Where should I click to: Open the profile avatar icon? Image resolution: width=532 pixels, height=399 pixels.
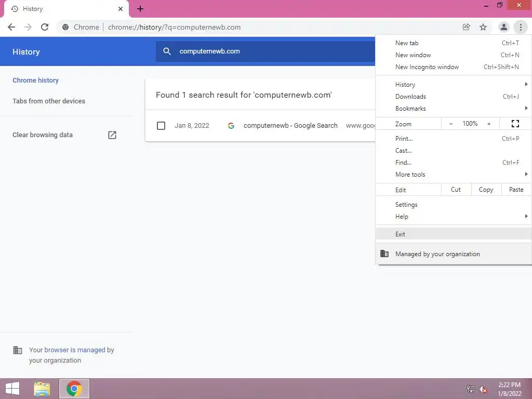tap(504, 27)
